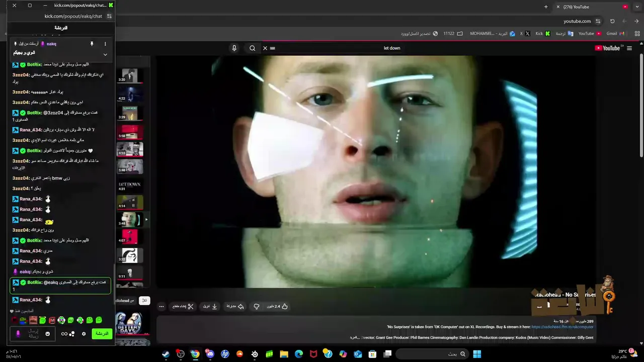Image resolution: width=644 pixels, height=362 pixels.
Task: Click the taskbar search box (بحث)
Action: tap(432, 354)
